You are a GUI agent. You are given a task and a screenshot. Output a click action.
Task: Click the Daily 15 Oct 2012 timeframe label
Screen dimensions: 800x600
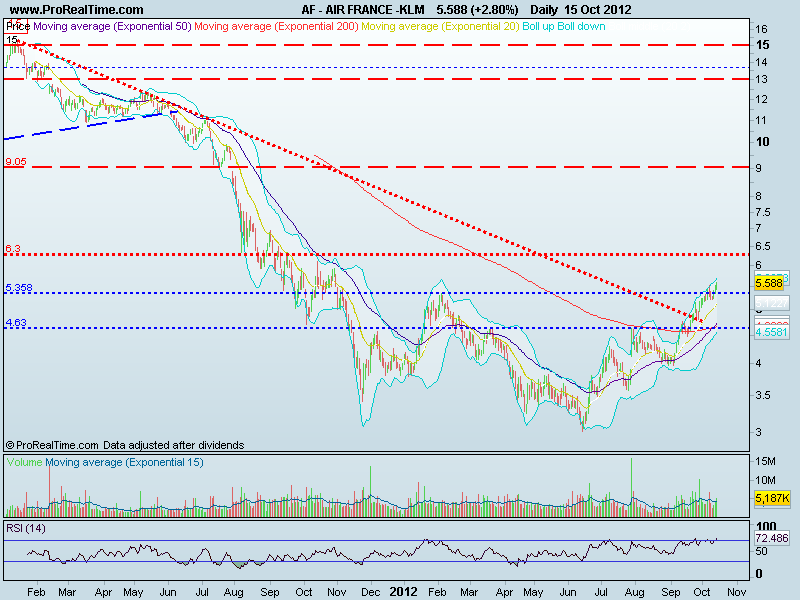coord(581,10)
